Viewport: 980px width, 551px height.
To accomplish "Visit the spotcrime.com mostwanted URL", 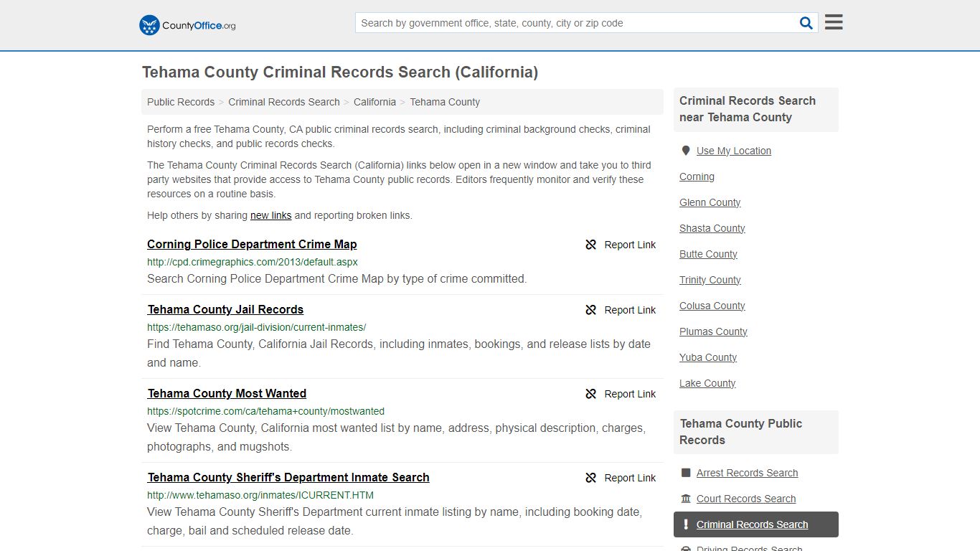I will [266, 411].
